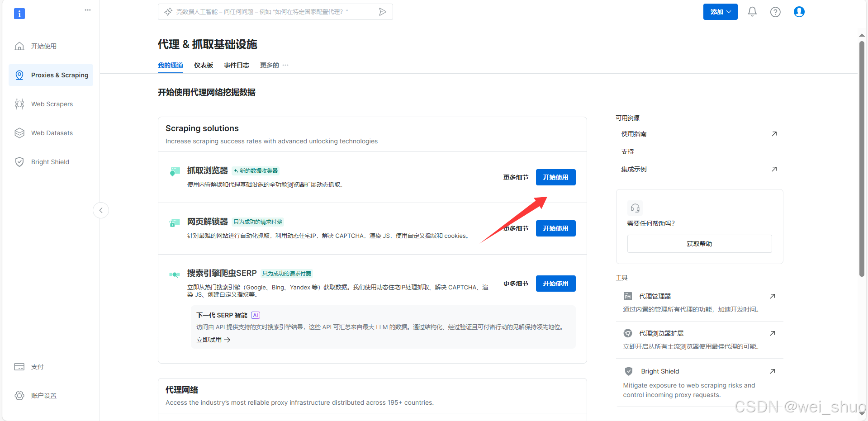
Task: Collapse the sidebar with the chevron
Action: click(100, 210)
